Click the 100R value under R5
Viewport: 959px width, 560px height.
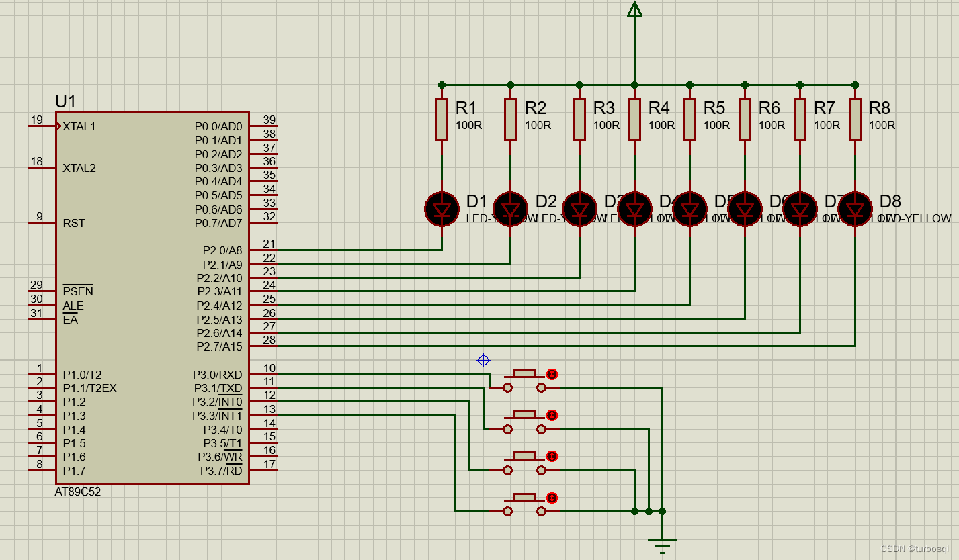716,125
